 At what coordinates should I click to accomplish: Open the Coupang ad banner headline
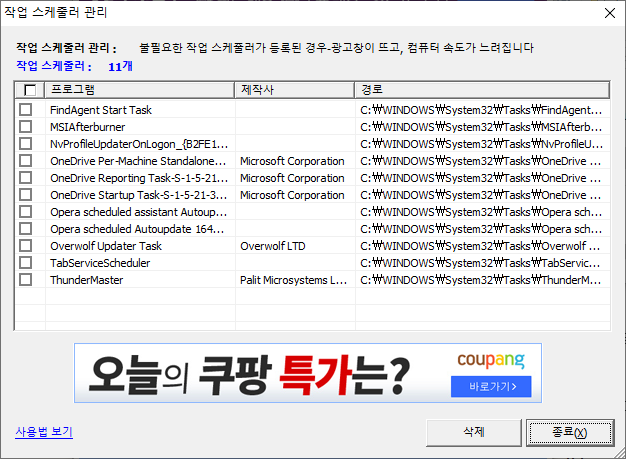pos(249,374)
